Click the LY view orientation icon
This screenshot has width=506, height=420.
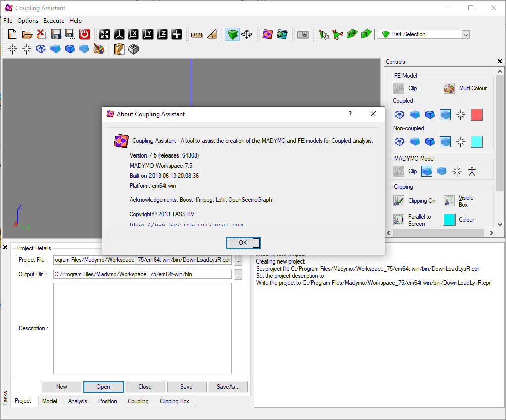pos(148,34)
